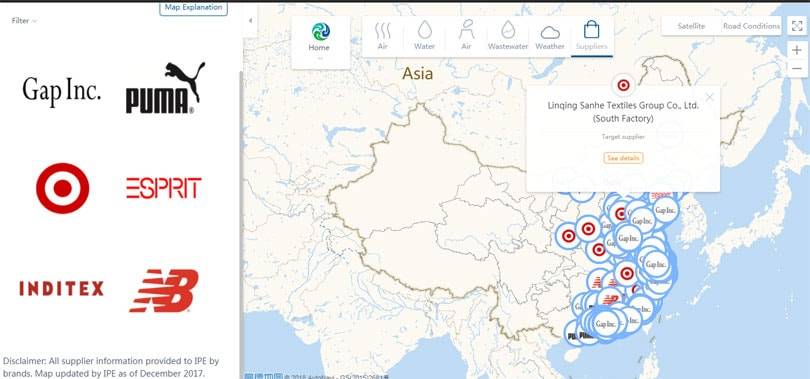This screenshot has width=810, height=379.
Task: Select the New Balance brand logo
Action: click(x=164, y=290)
